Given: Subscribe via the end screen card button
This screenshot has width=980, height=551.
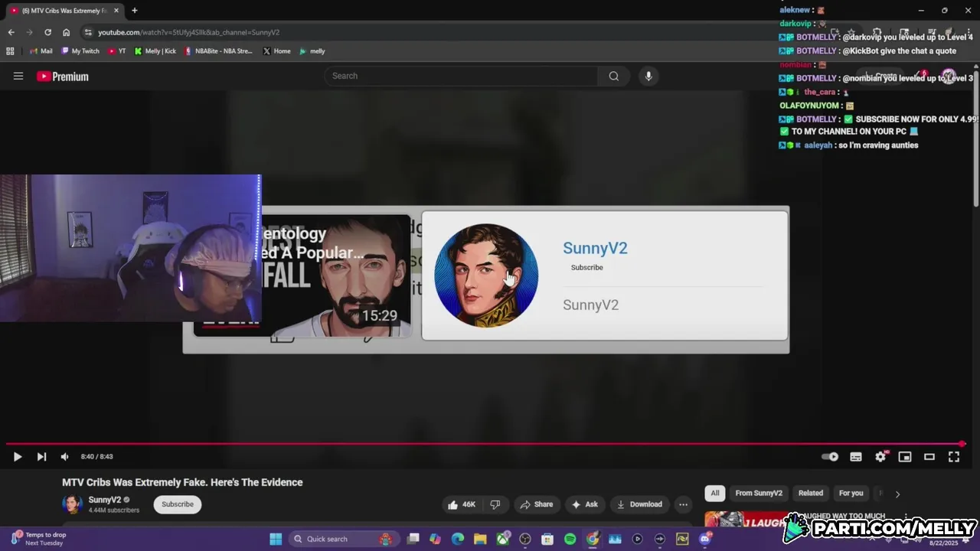Looking at the screenshot, I should [587, 268].
